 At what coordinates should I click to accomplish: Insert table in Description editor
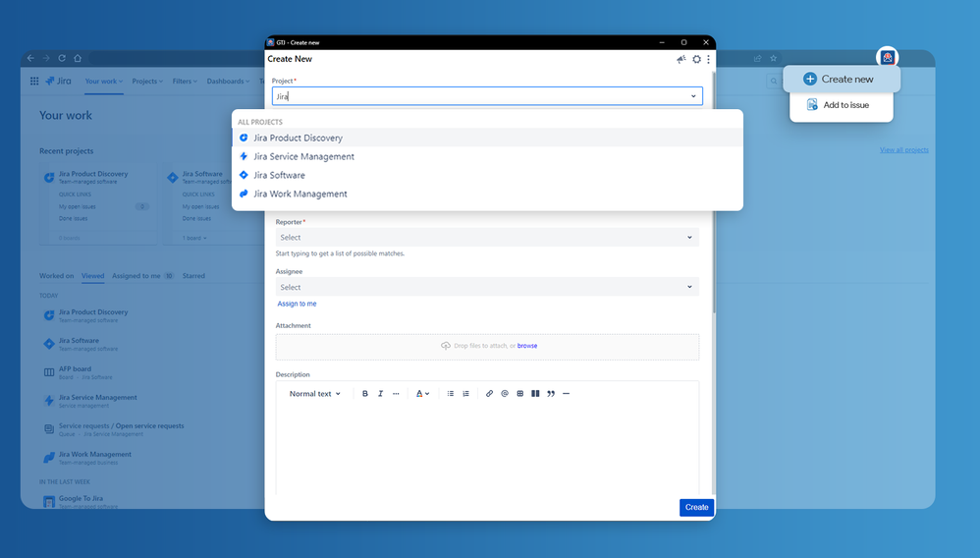coord(520,394)
